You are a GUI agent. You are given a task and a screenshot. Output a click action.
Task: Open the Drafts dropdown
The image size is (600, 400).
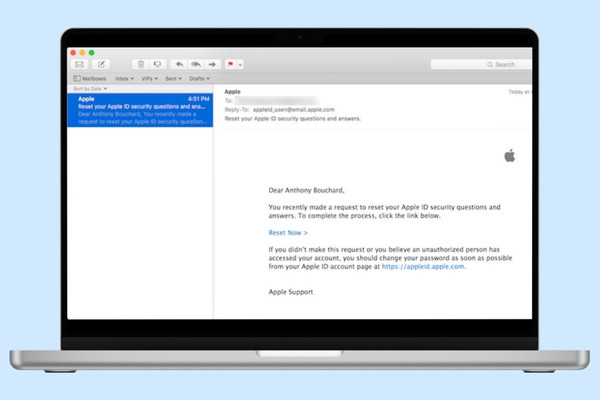click(199, 78)
